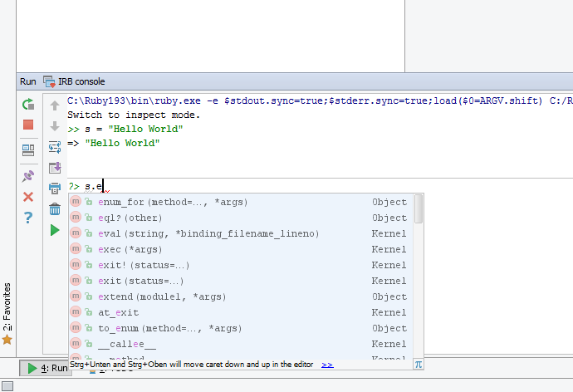Print the console output
This screenshot has height=392, width=573.
pos(55,189)
